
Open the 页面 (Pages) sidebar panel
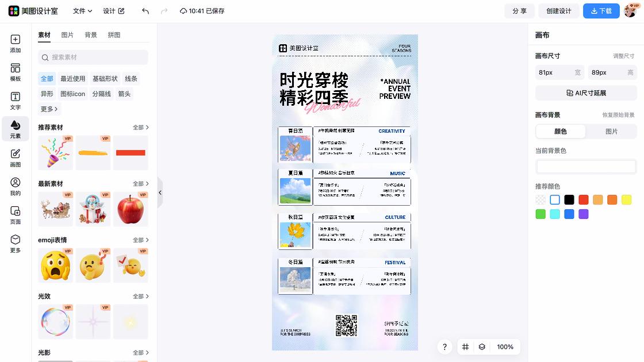(x=15, y=215)
